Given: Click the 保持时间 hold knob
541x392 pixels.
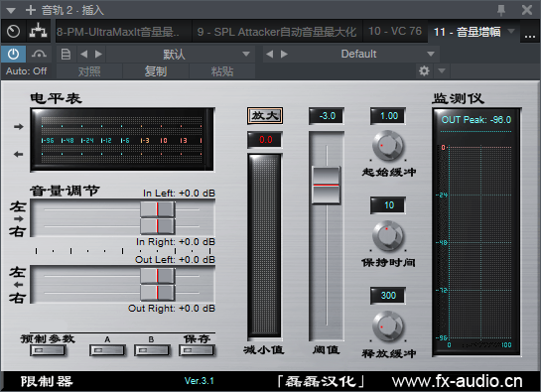Looking at the screenshot, I should click(388, 235).
